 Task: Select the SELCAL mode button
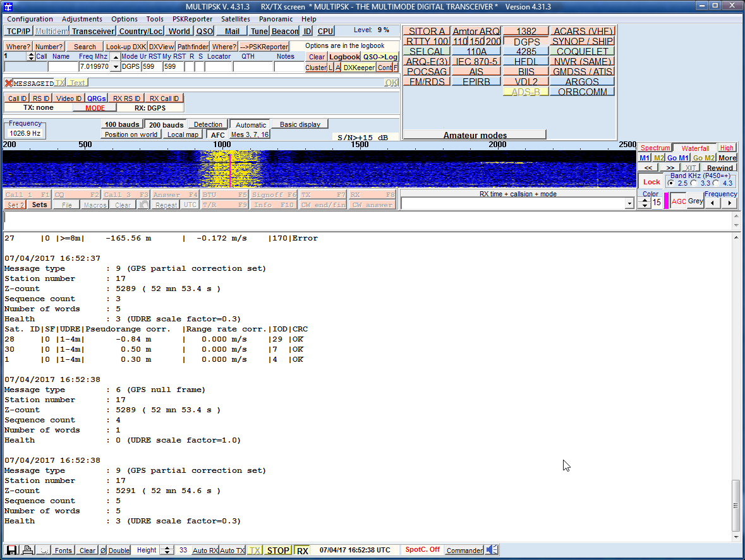[x=427, y=51]
